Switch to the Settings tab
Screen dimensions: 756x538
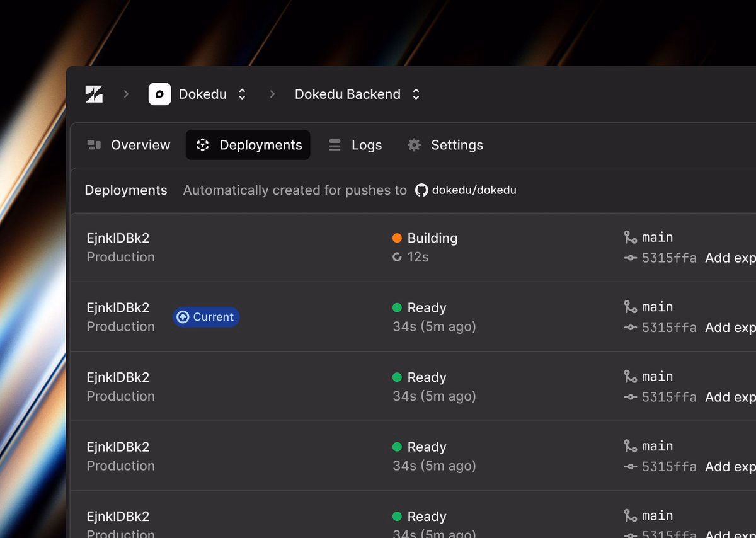coord(445,145)
